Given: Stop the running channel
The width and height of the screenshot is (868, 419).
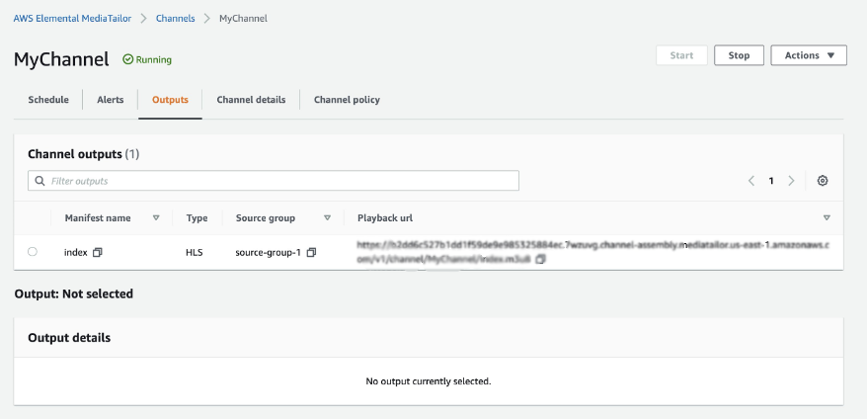Looking at the screenshot, I should point(739,55).
